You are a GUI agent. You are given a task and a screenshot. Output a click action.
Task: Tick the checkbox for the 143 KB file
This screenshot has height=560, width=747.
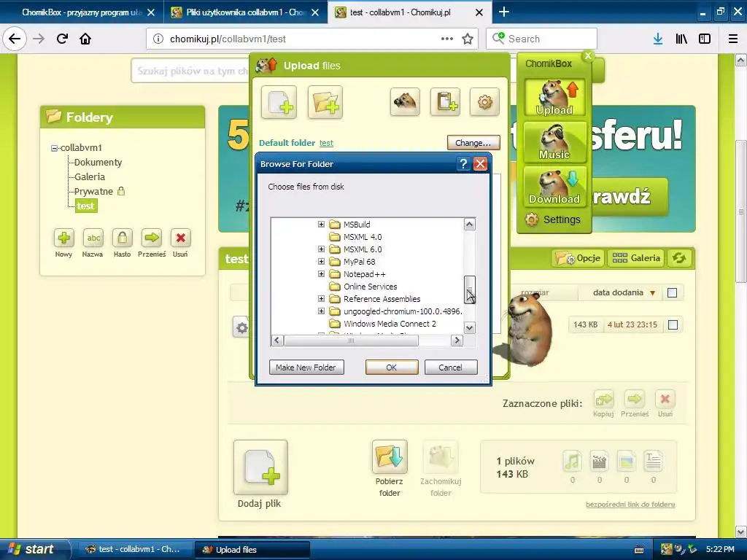(673, 324)
